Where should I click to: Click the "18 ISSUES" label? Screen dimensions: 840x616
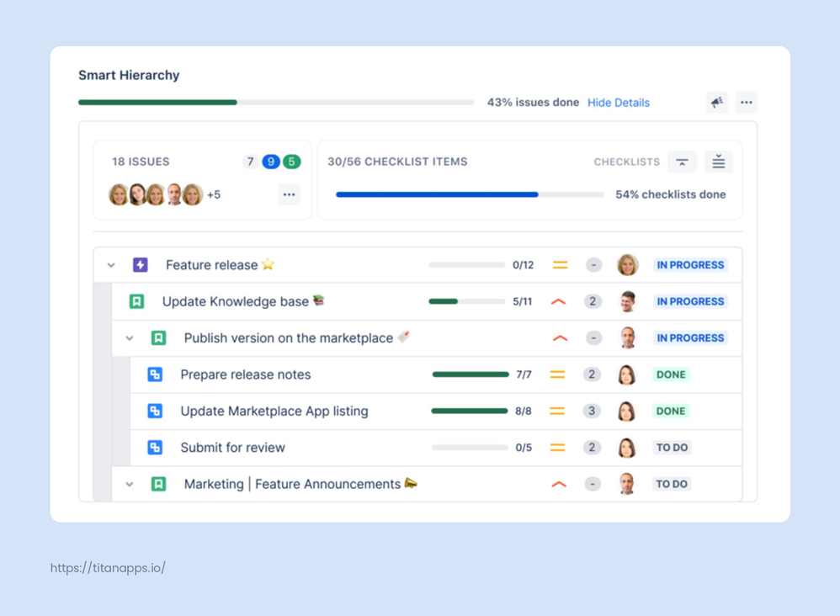pyautogui.click(x=141, y=162)
